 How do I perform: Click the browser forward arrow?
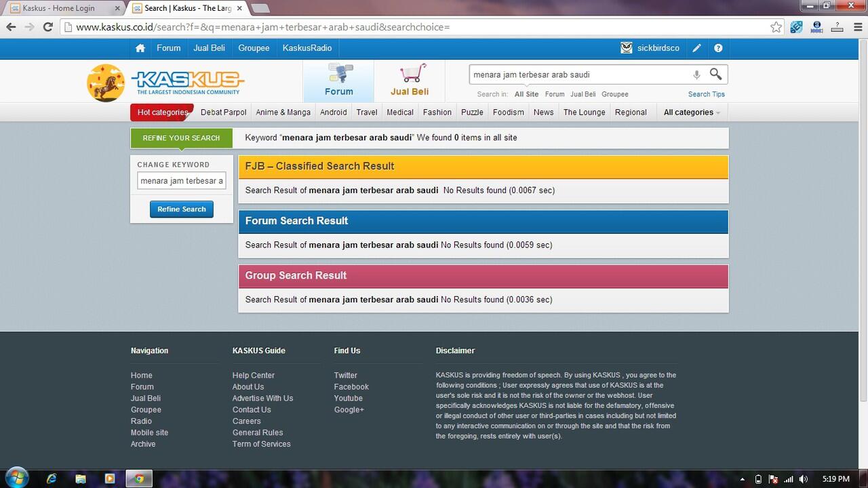coord(29,27)
